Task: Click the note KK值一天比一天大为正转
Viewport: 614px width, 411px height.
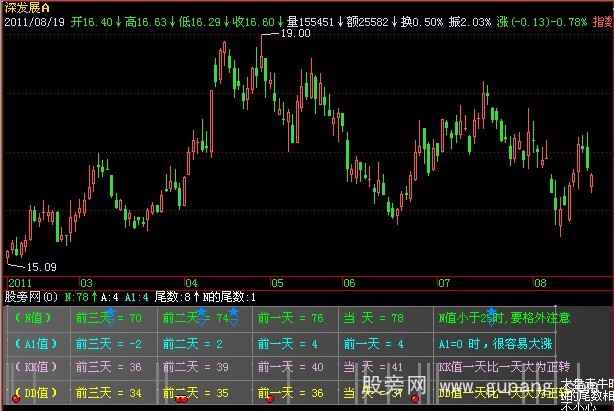Action: pos(504,367)
